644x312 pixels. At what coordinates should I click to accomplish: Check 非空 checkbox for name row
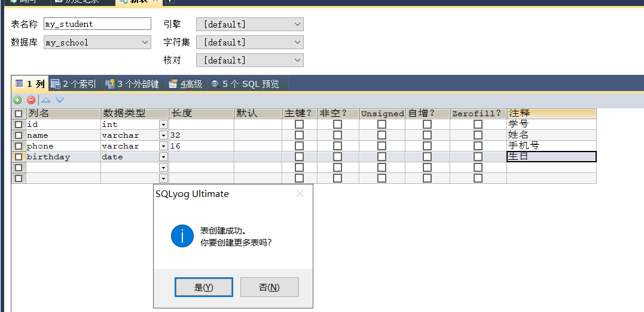337,135
